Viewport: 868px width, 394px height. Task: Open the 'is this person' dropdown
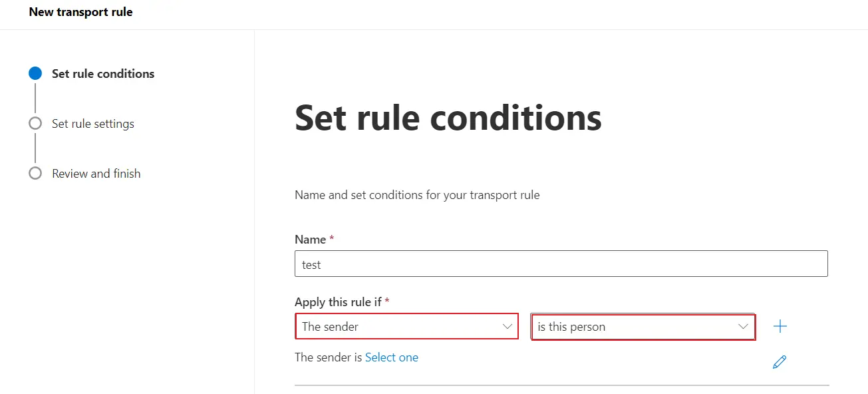(643, 326)
